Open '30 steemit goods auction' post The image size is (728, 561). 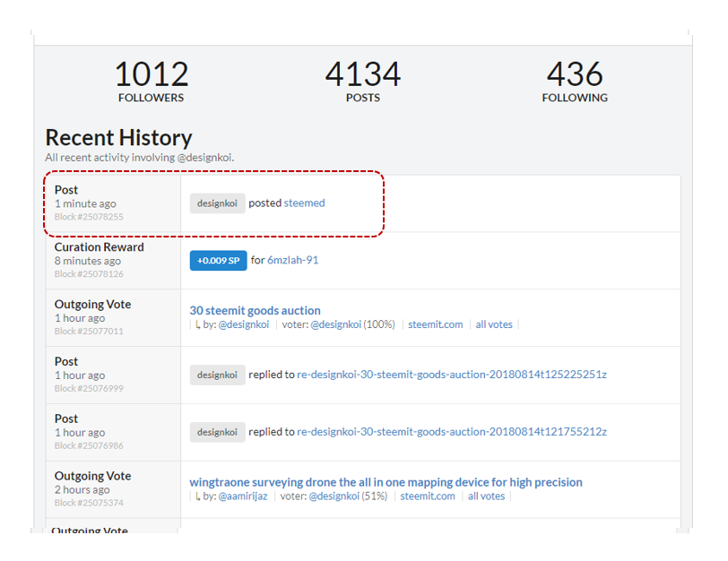click(255, 310)
